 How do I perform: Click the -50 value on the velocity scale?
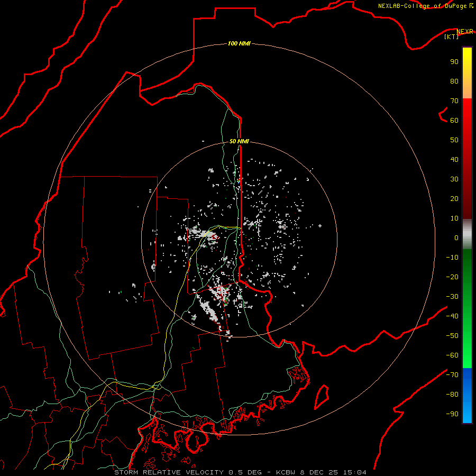452,336
